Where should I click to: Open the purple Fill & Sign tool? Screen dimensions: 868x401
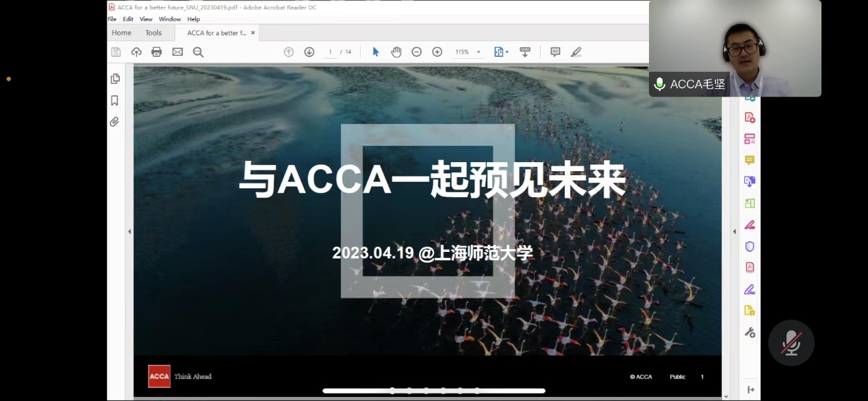pos(750,289)
